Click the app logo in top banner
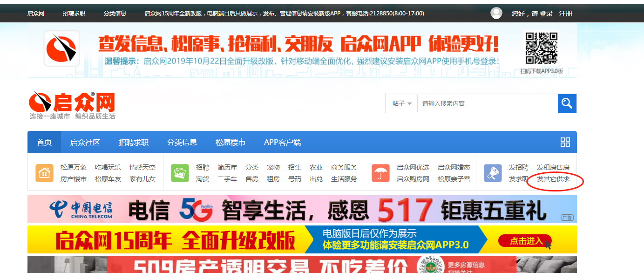The height and width of the screenshot is (273, 644). pos(62,48)
